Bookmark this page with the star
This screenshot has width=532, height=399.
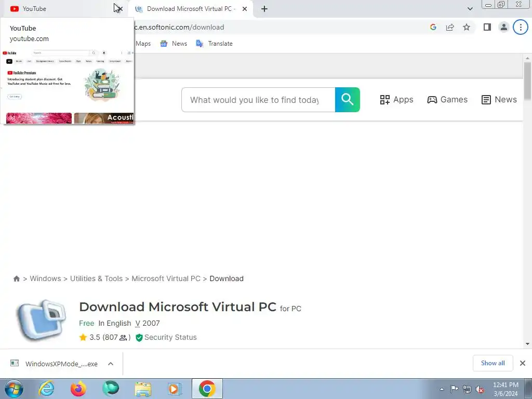[467, 27]
